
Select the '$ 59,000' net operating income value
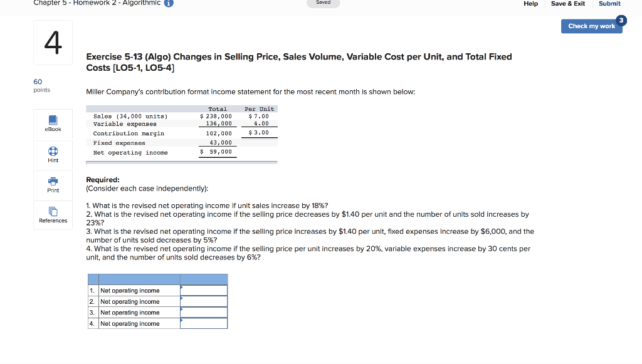click(216, 152)
